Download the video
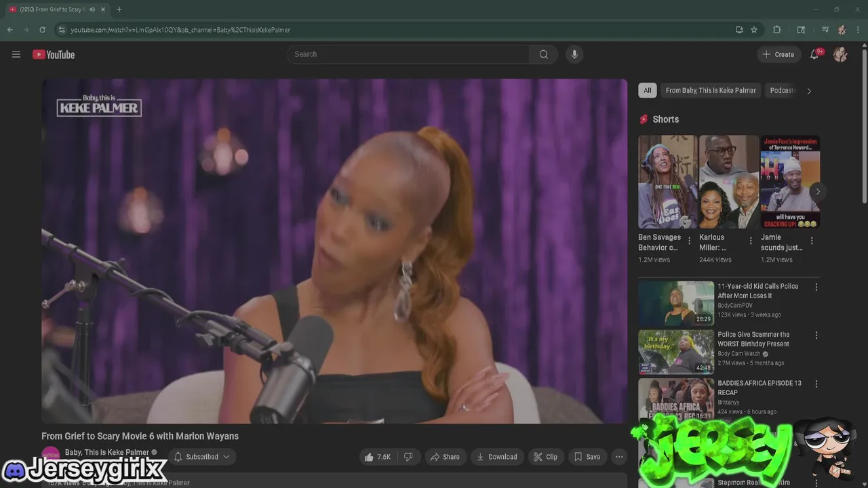868x488 pixels. point(496,457)
